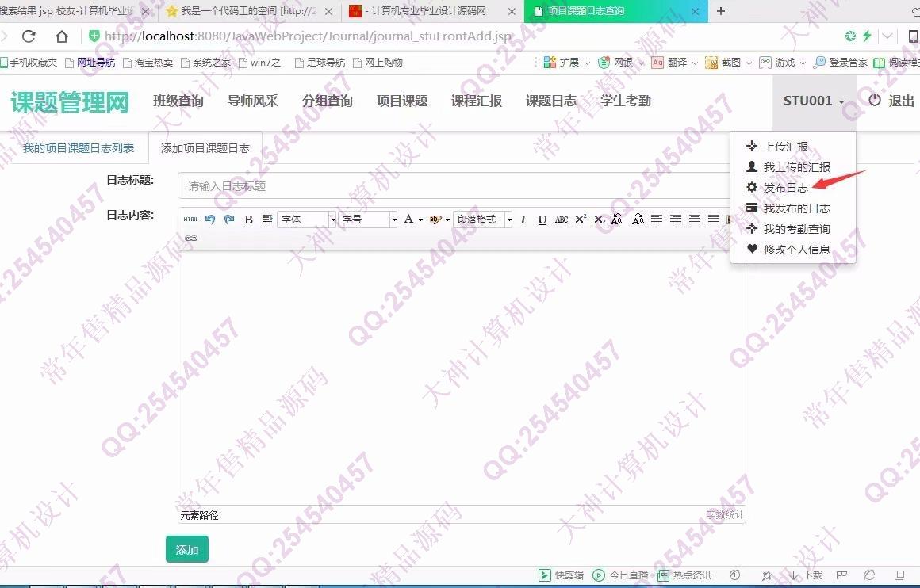Toggle bold formatting in the editor
Image resolution: width=920 pixels, height=588 pixels.
[x=249, y=220]
